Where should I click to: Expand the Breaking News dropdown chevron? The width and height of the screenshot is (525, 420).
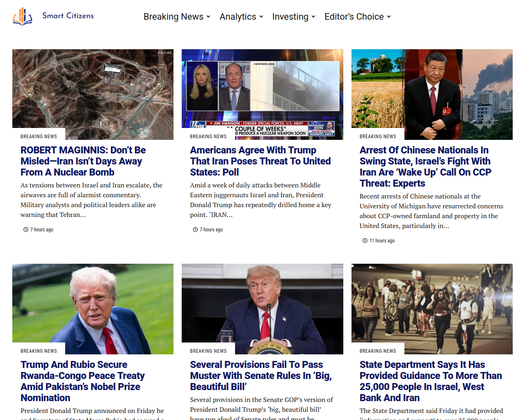[x=208, y=17]
